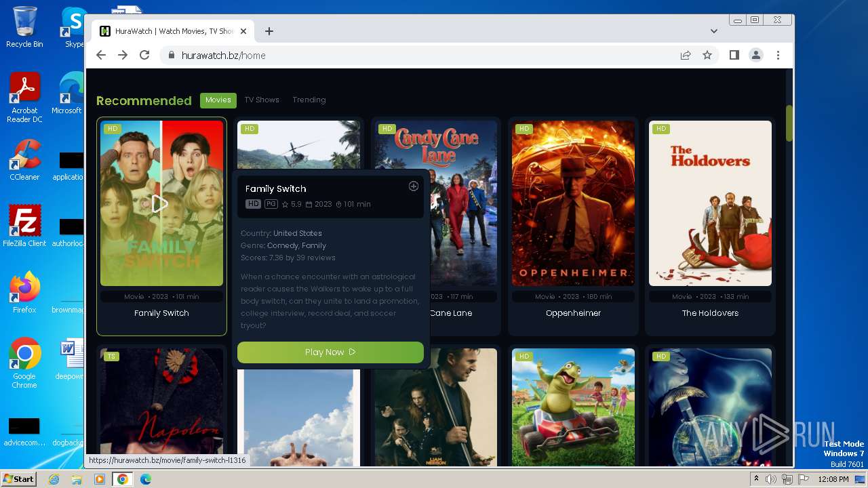Click the Recommended section heading
The height and width of the screenshot is (488, 868).
point(144,100)
